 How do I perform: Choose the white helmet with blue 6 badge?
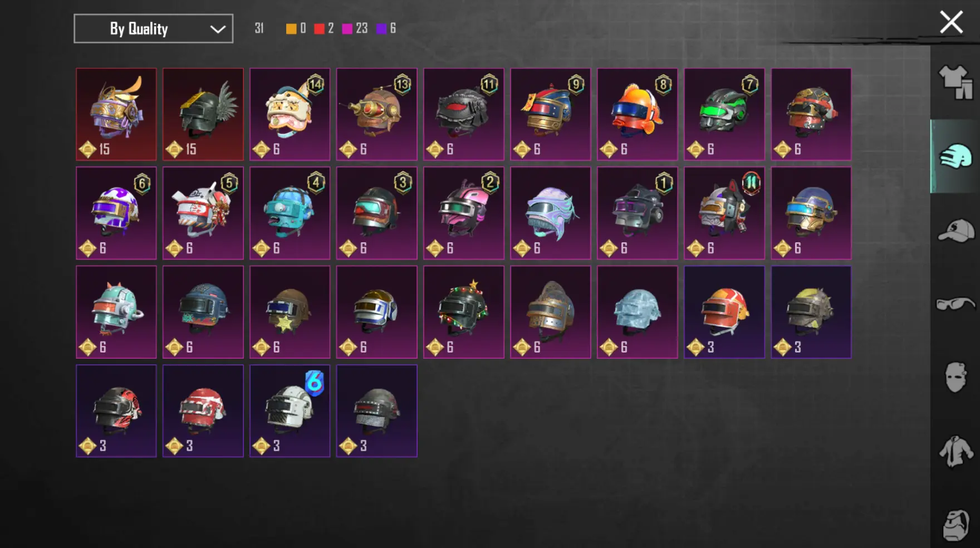290,411
